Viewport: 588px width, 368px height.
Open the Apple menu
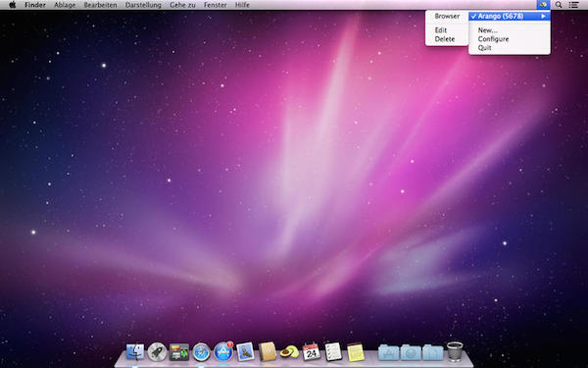(x=13, y=5)
